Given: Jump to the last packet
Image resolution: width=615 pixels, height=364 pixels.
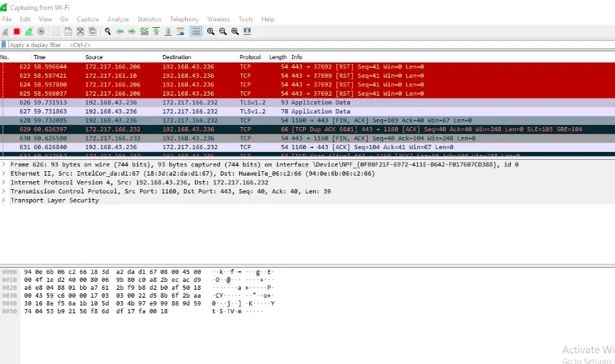Looking at the screenshot, I should pyautogui.click(x=169, y=31).
